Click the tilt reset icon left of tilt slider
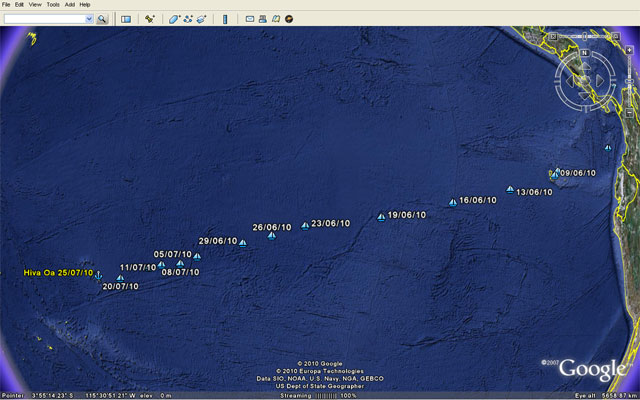This screenshot has height=400, width=640. [x=553, y=37]
